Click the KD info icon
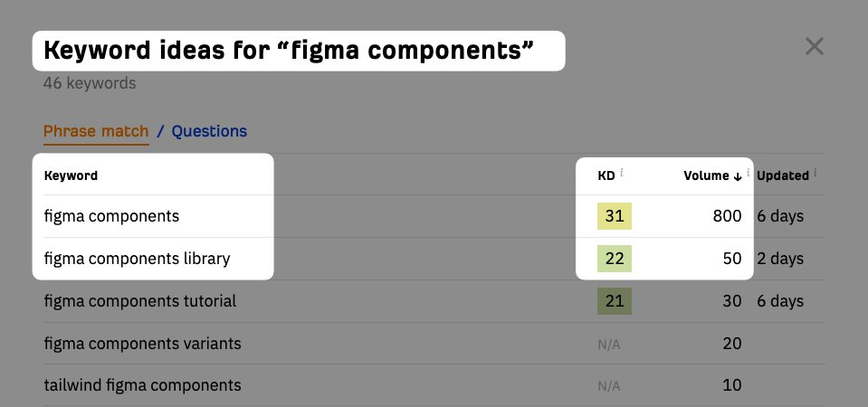Image resolution: width=868 pixels, height=407 pixels. (622, 172)
